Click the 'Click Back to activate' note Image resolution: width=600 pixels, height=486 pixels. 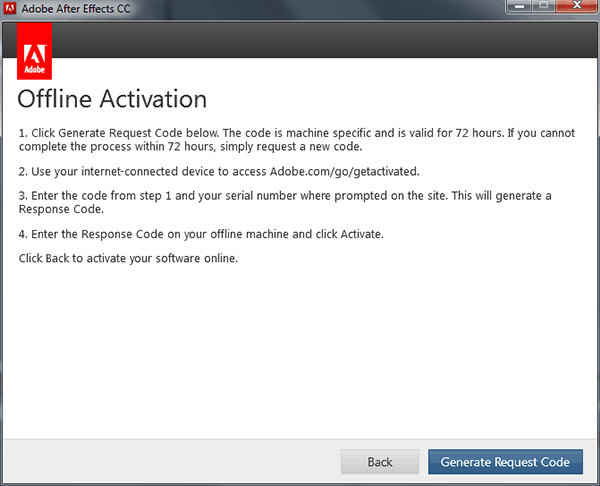[128, 258]
